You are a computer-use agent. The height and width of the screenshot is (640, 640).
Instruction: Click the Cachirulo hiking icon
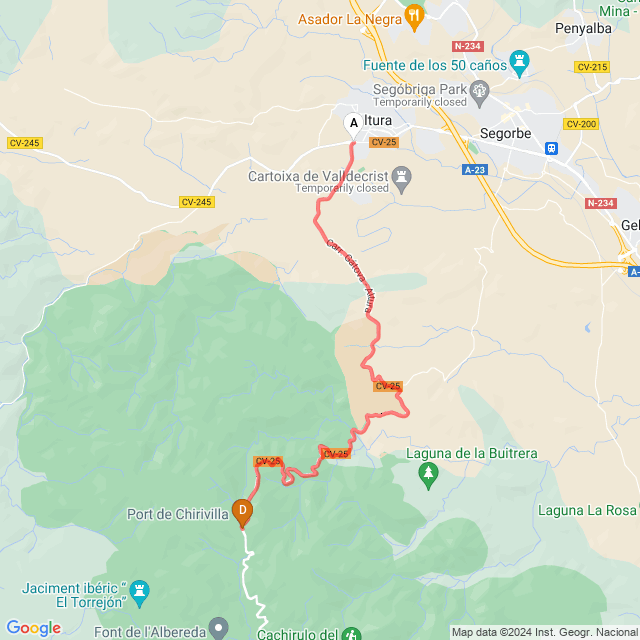(351, 634)
